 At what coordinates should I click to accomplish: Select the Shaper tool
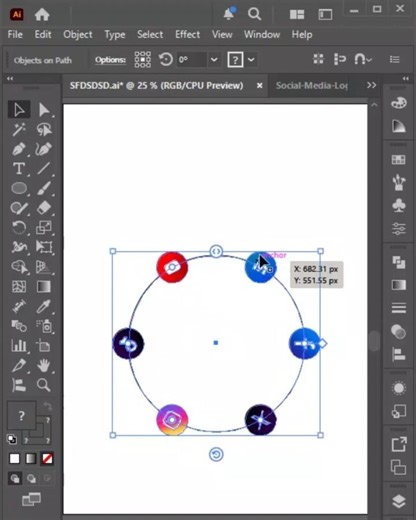19,208
